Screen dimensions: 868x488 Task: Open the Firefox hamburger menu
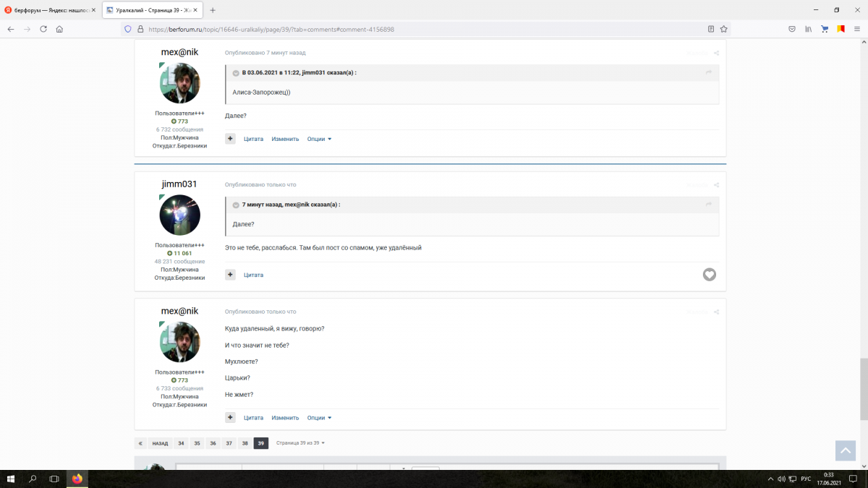(857, 29)
